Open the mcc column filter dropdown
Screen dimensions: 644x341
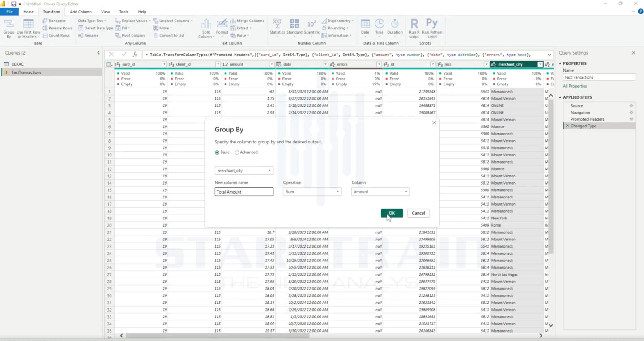tap(486, 64)
